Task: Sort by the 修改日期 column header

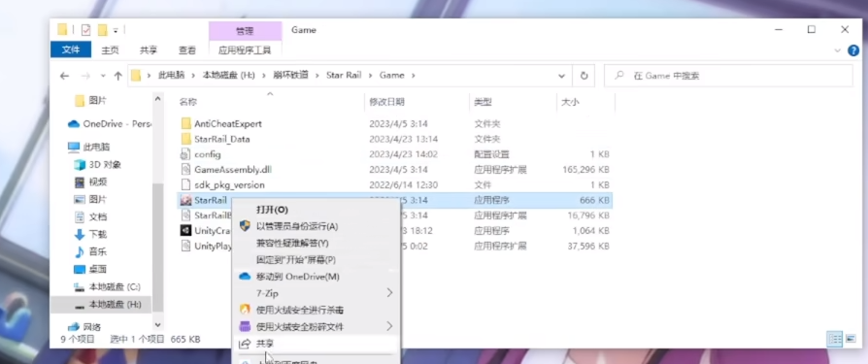Action: click(387, 102)
